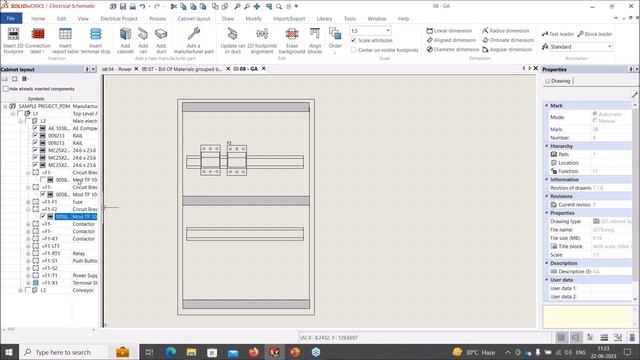The image size is (640, 360).
Task: Click the Add duct icon
Action: (161, 34)
